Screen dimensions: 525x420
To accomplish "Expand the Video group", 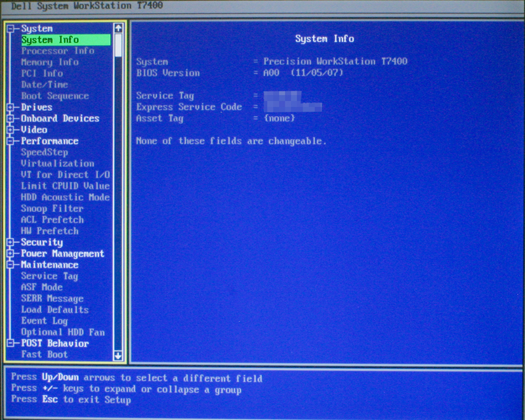I will tap(10, 130).
